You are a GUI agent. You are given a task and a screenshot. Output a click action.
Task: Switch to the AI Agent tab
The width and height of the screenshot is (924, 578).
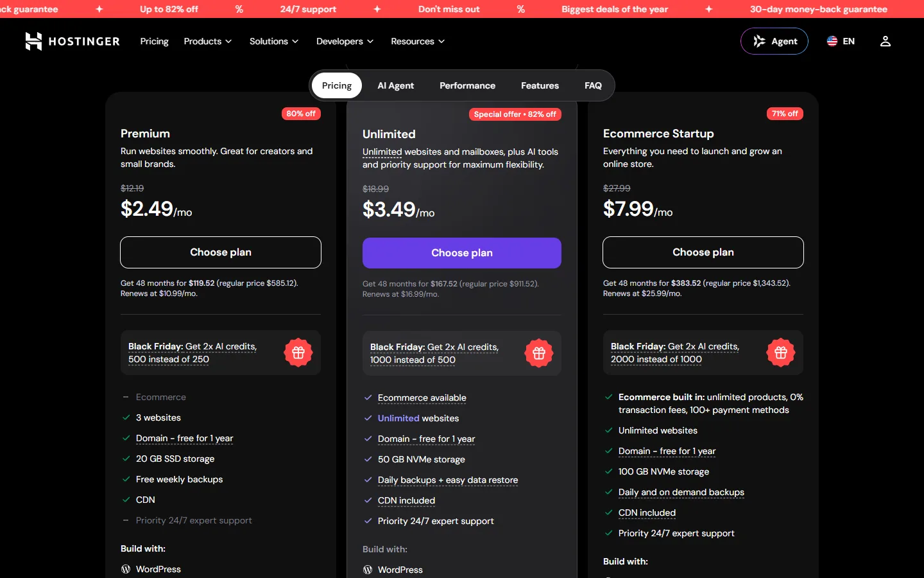click(x=396, y=85)
